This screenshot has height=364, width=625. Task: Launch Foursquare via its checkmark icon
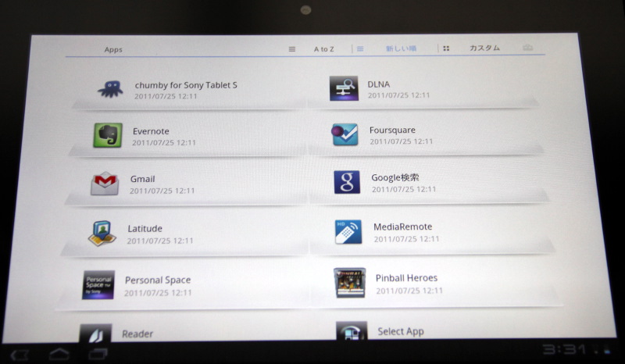coord(345,134)
